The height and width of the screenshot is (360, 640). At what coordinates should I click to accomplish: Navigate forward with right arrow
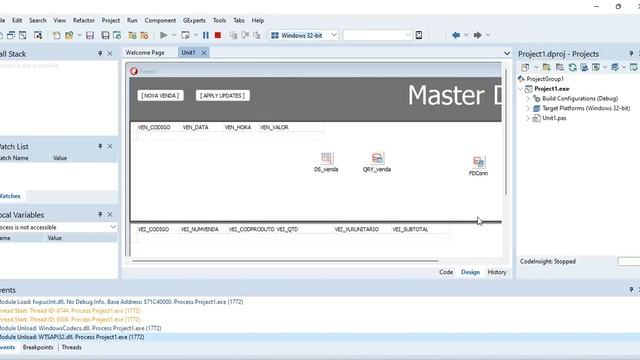[x=477, y=36]
